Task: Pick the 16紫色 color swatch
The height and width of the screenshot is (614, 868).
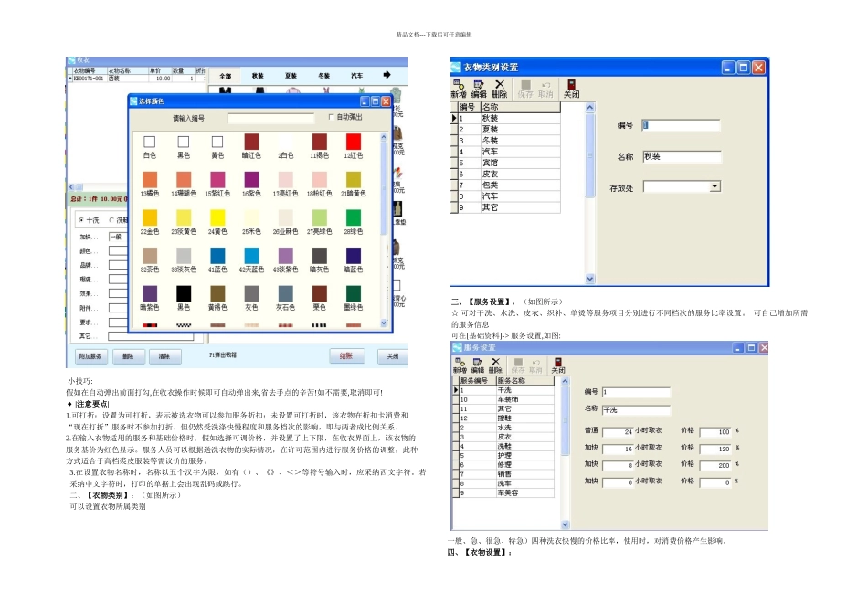Action: [251, 179]
